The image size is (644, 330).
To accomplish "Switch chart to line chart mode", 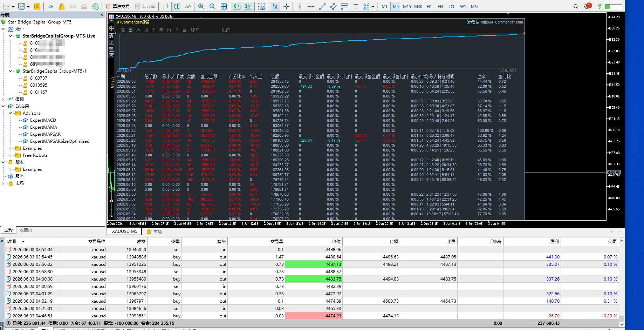I will [188, 6].
